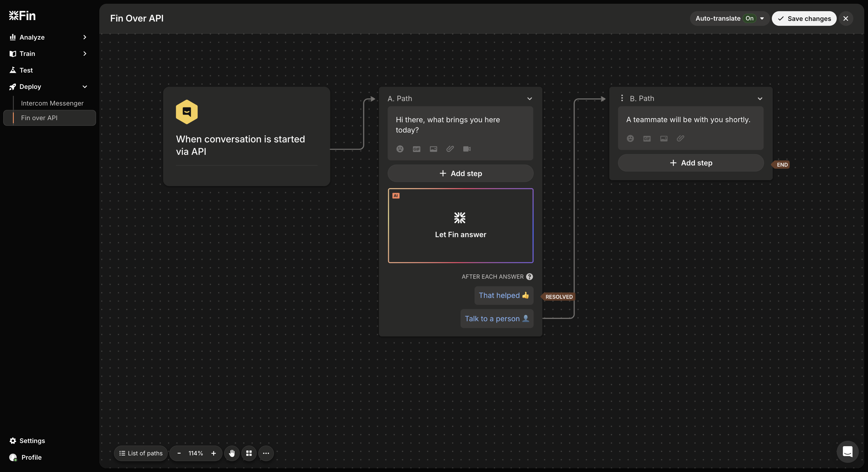The width and height of the screenshot is (868, 472).
Task: Close the Fin Over API editor
Action: point(846,19)
